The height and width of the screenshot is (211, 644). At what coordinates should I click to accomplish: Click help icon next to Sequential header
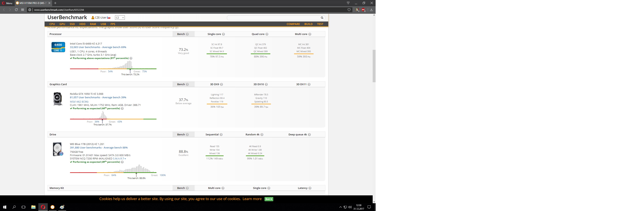221,135
